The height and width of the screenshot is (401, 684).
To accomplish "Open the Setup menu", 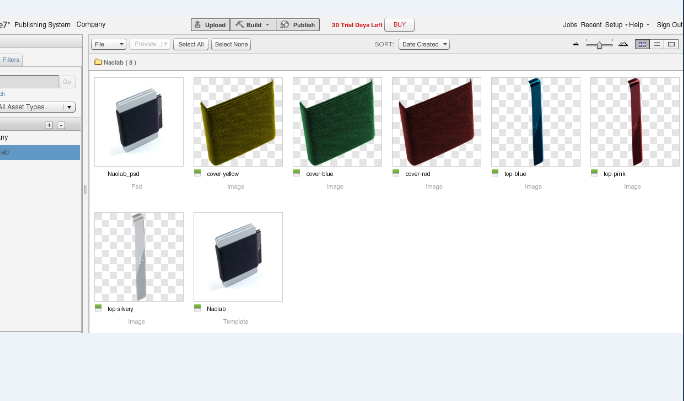I will coord(614,25).
